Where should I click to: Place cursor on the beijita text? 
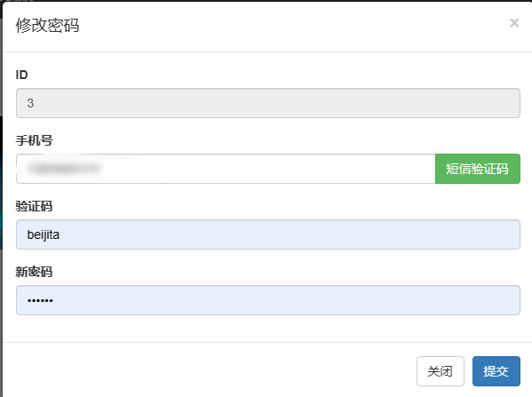[44, 234]
